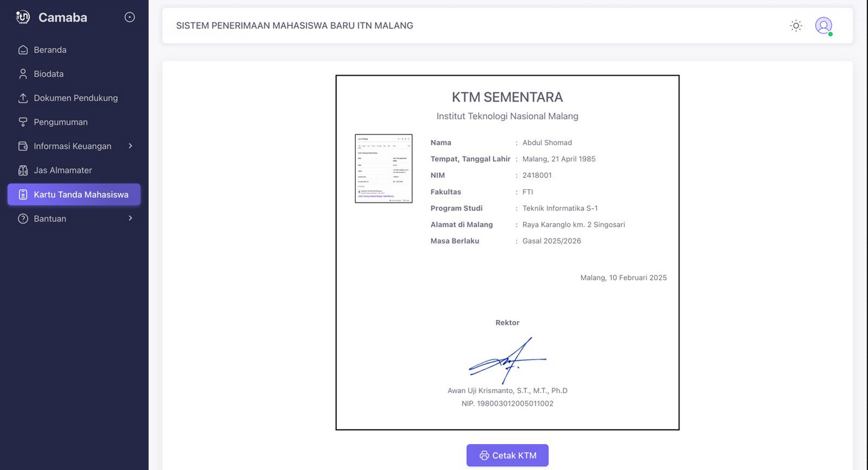Click Institut Teknologi Nasional Malang subtitle
The image size is (868, 470).
(507, 116)
